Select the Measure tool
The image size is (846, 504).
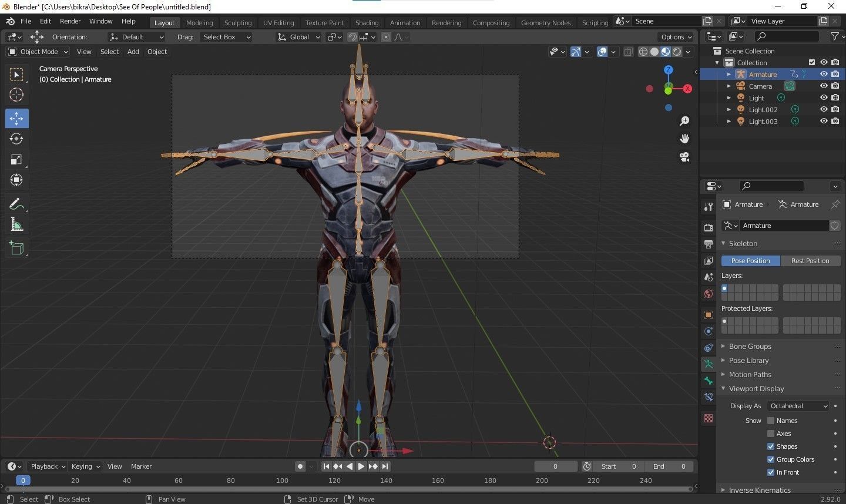click(16, 224)
